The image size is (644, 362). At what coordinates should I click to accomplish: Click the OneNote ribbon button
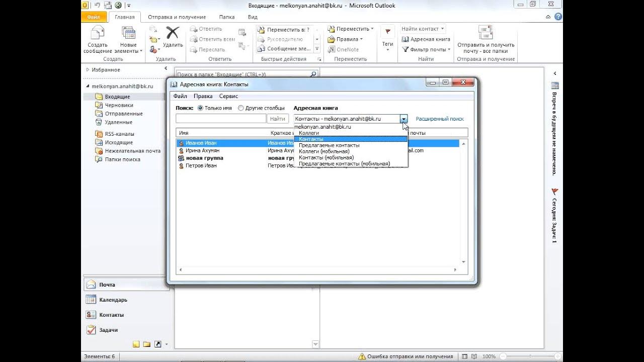(344, 49)
